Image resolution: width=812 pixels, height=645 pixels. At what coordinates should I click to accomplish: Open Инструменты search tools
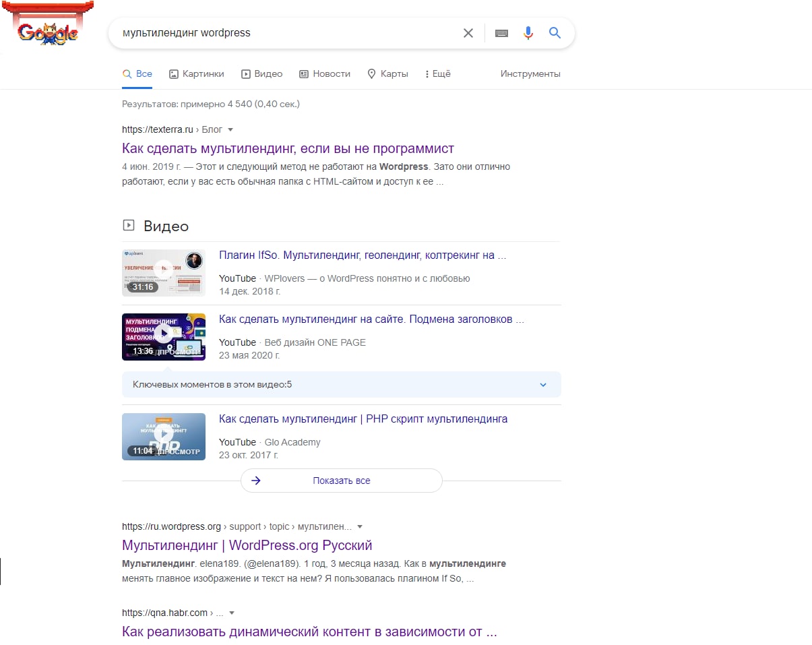click(530, 74)
